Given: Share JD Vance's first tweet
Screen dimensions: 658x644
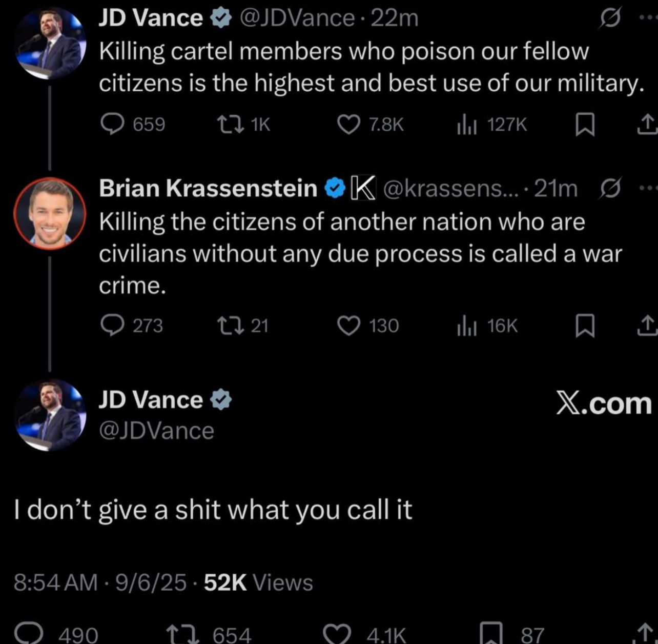Looking at the screenshot, I should tap(647, 124).
